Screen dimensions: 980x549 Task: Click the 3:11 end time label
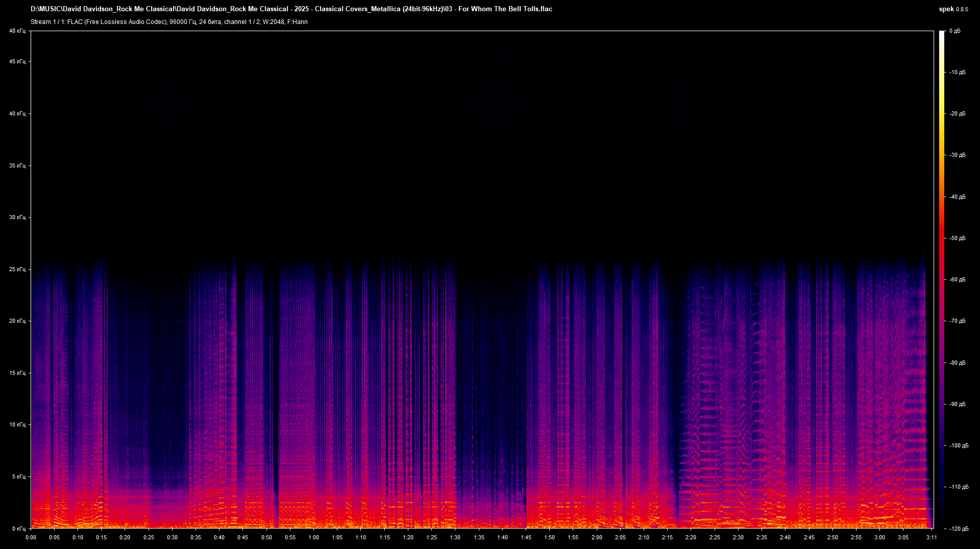pos(932,537)
